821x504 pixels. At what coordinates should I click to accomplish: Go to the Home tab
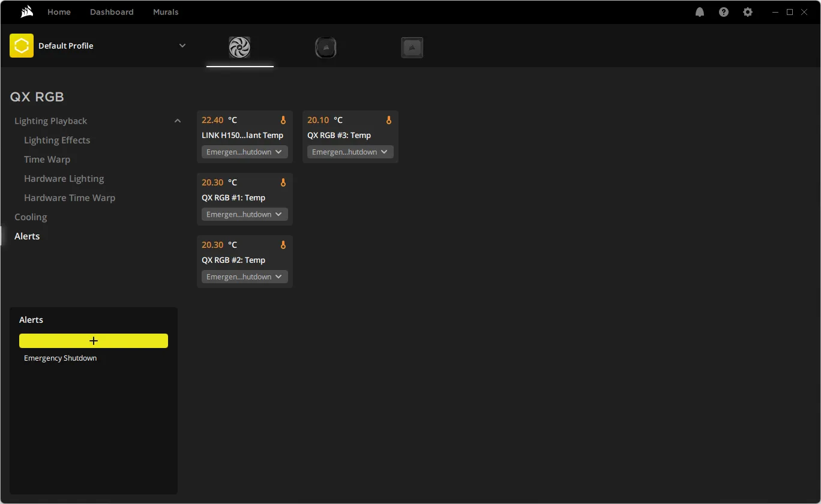(x=59, y=12)
